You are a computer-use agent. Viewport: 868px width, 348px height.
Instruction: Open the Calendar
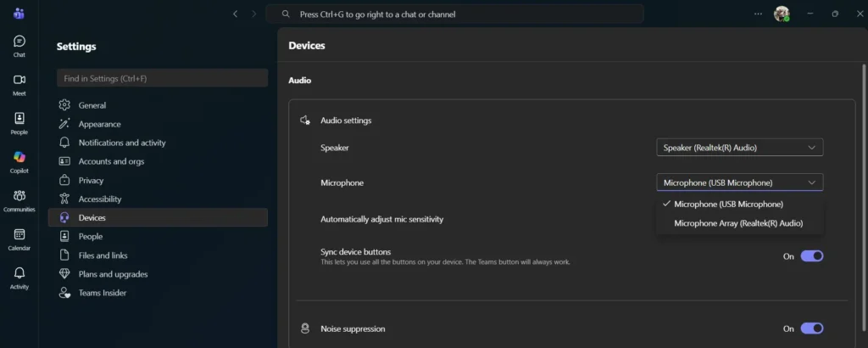pos(19,240)
